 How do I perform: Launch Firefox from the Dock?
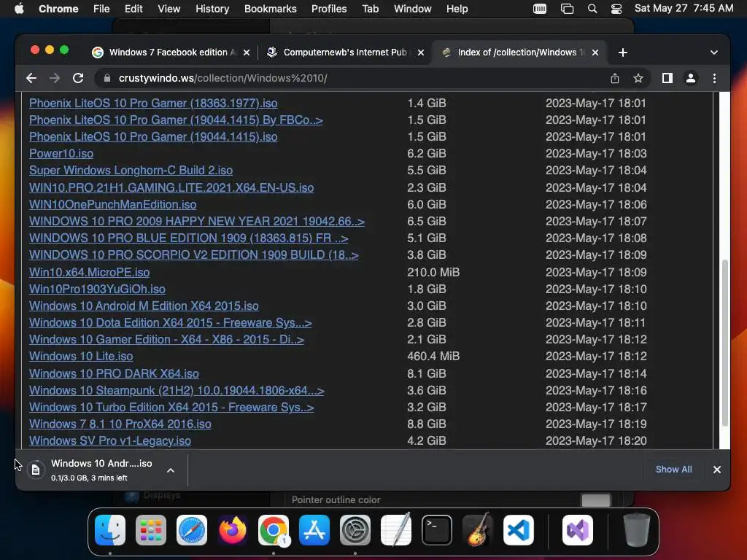[x=233, y=530]
